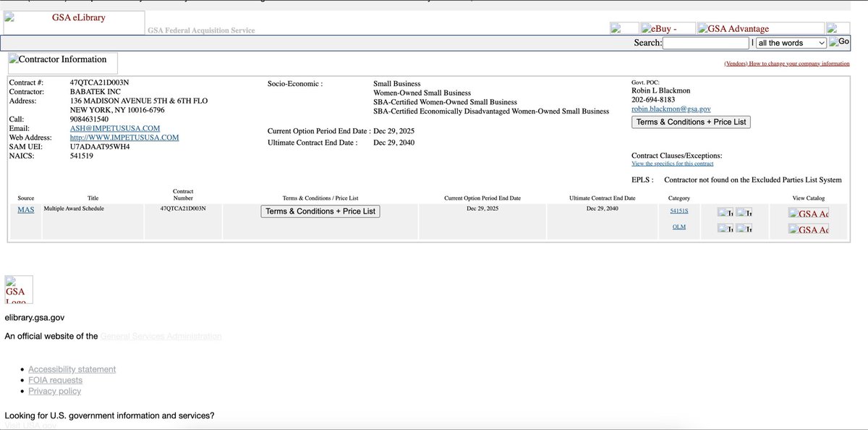This screenshot has width=868, height=430.
Task: Open the WWW.IMPETUSUSA.COM web address
Action: (x=124, y=138)
